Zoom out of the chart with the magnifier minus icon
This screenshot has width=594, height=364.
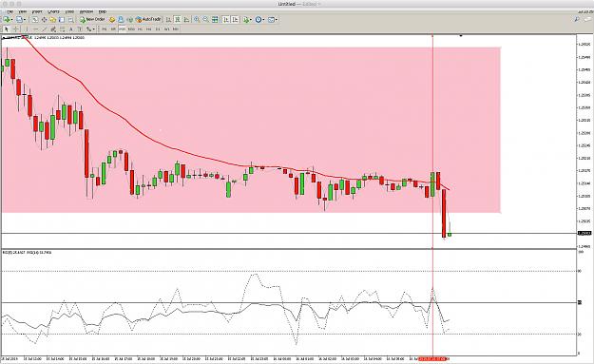click(x=205, y=19)
